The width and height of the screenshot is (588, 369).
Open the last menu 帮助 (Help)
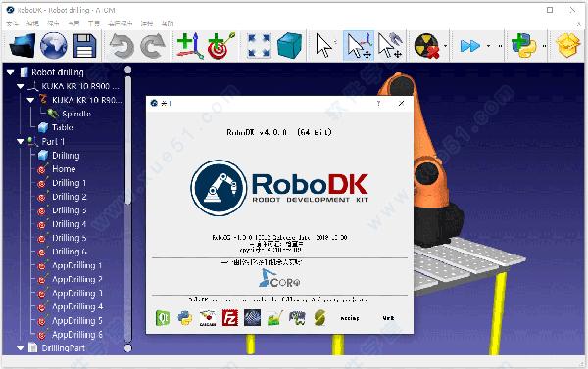[x=168, y=23]
